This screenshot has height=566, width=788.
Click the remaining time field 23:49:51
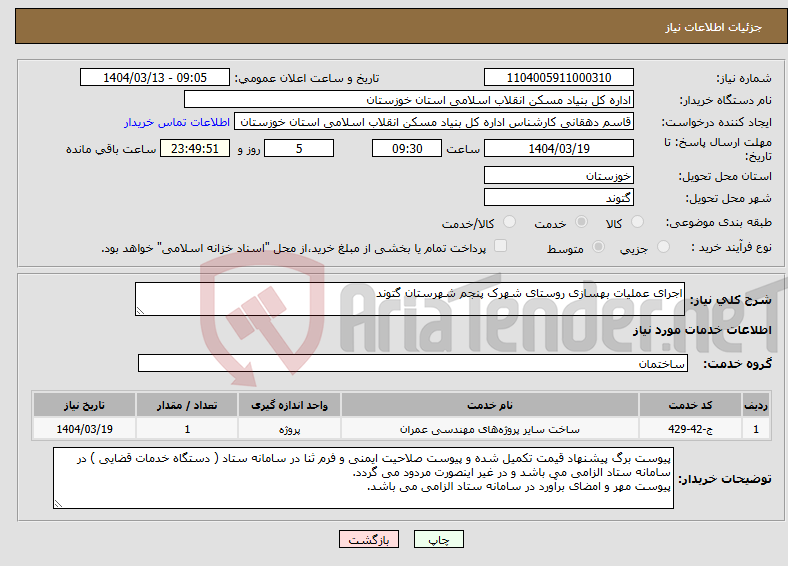coord(195,148)
